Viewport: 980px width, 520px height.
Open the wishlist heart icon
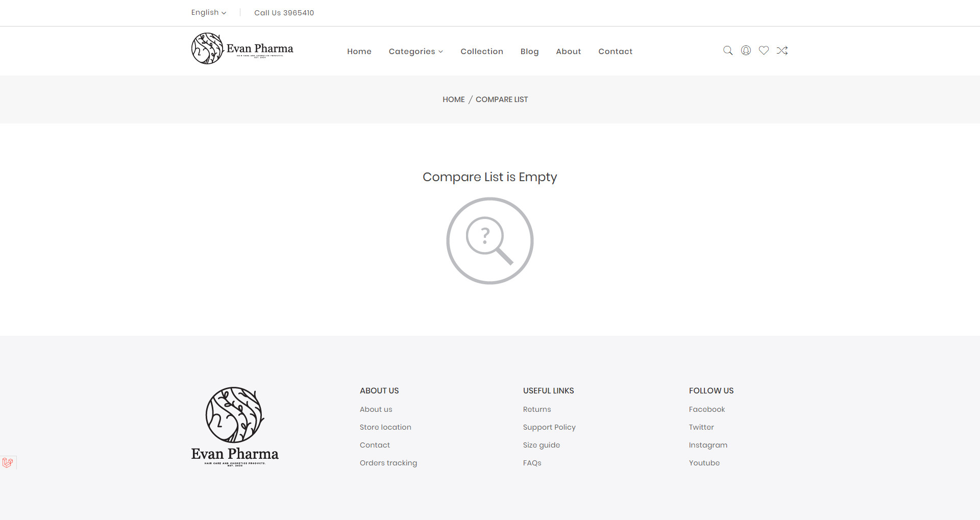(764, 51)
